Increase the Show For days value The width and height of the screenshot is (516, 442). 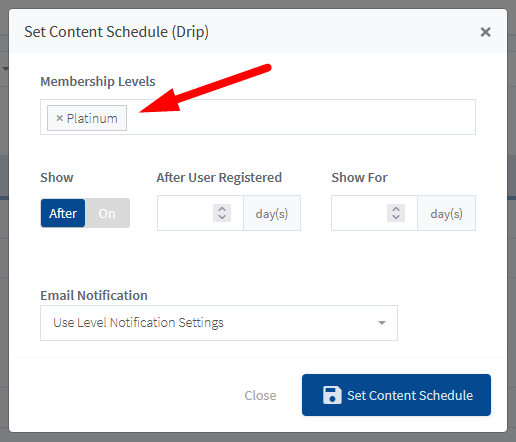396,209
